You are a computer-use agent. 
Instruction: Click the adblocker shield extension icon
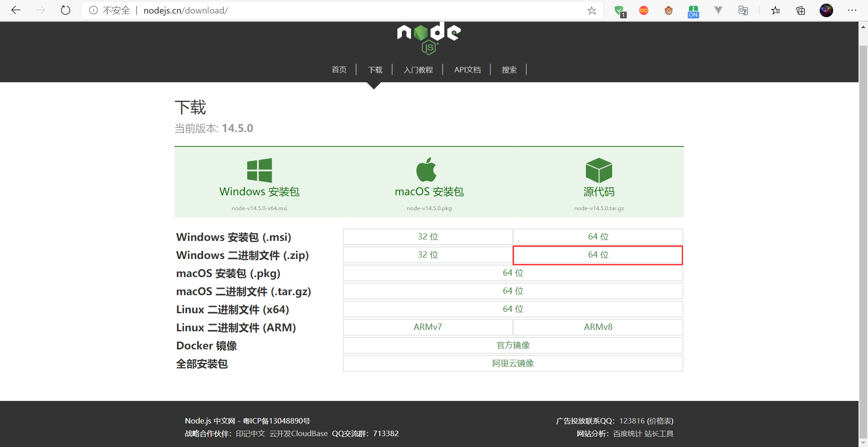point(620,10)
